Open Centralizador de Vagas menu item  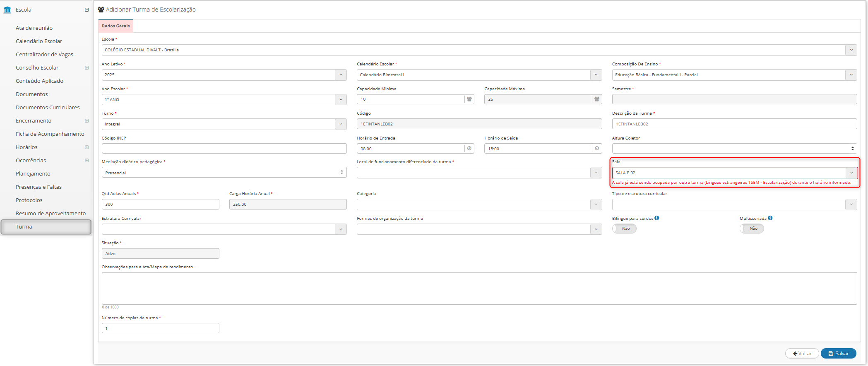(44, 54)
